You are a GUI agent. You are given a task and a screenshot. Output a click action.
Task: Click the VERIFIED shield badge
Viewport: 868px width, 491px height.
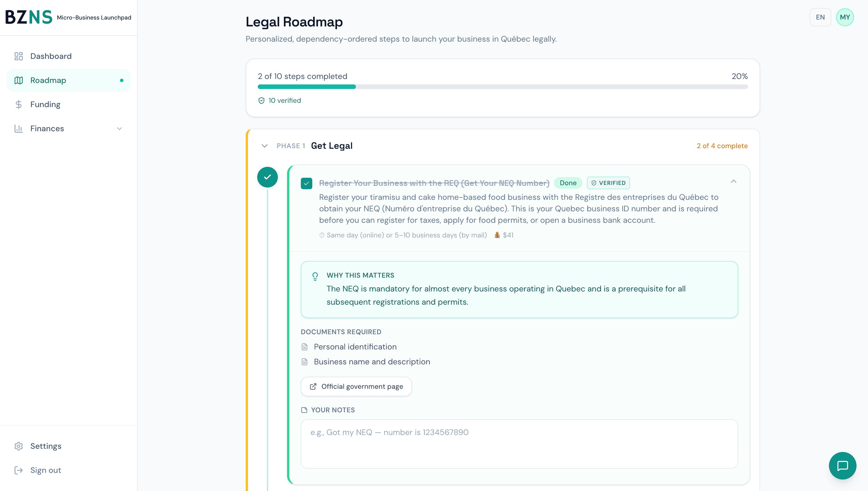click(608, 183)
